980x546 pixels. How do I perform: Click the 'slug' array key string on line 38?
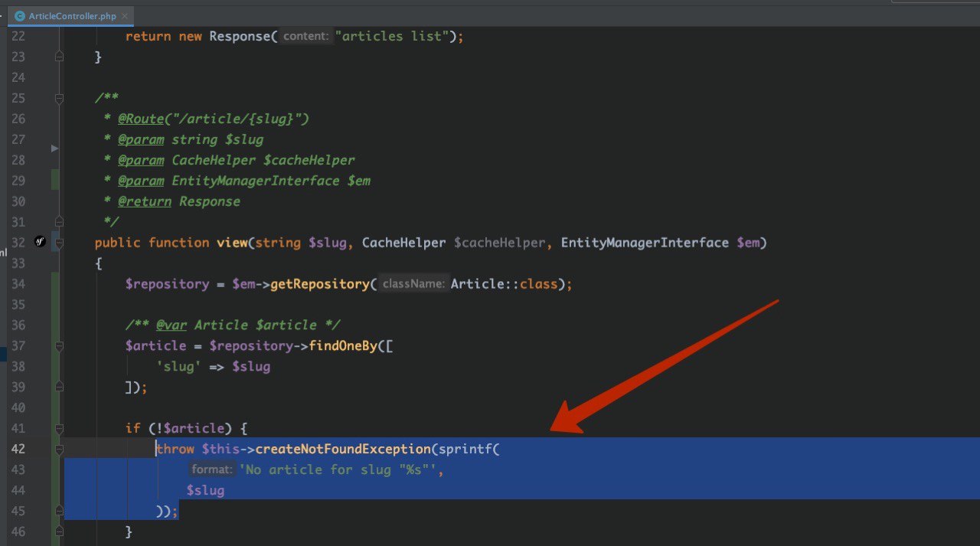click(178, 366)
